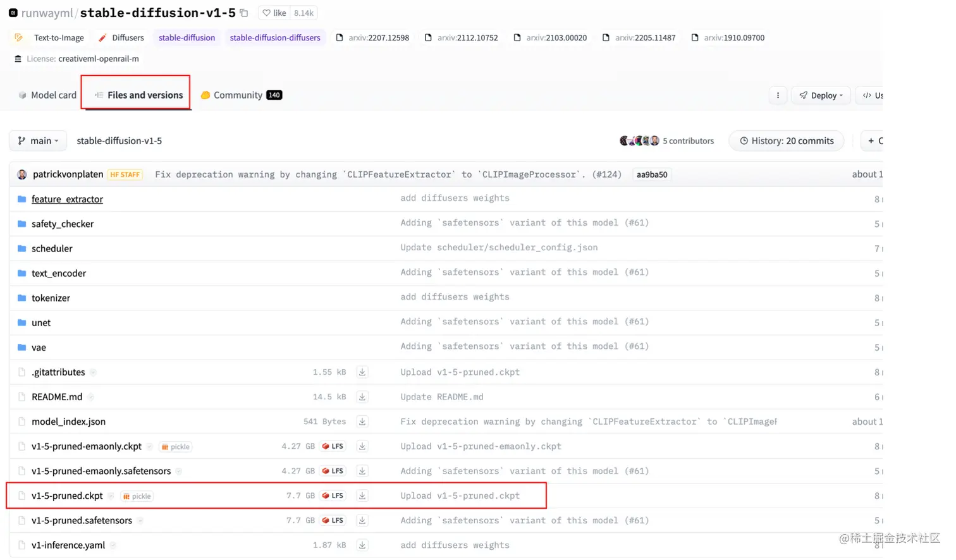This screenshot has width=956, height=560.
Task: Open the three-dot more options menu
Action: pyautogui.click(x=778, y=95)
